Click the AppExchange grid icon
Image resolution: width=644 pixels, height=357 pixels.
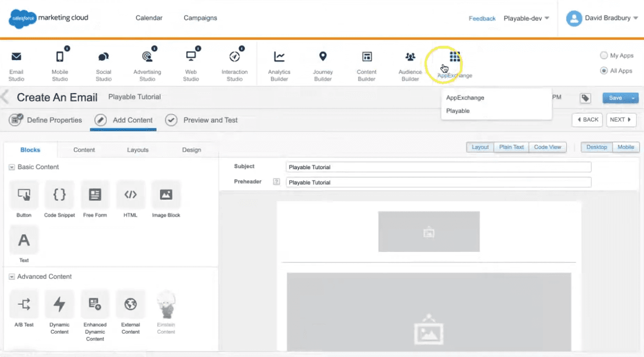454,57
